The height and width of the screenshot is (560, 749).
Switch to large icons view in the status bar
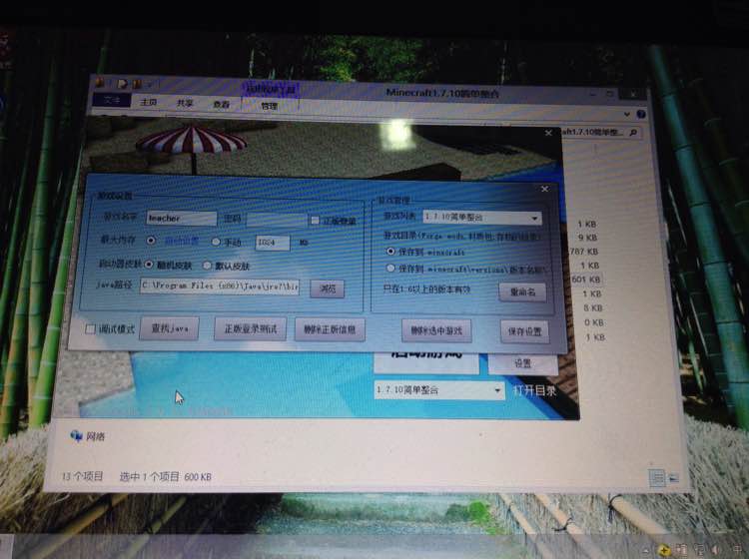[673, 477]
